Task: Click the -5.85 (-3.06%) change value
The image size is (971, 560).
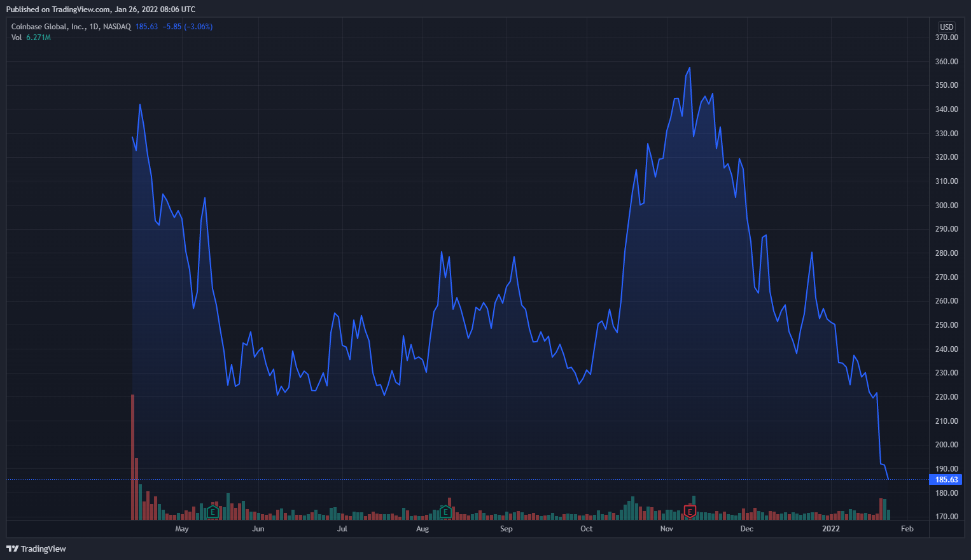Action: (x=188, y=27)
